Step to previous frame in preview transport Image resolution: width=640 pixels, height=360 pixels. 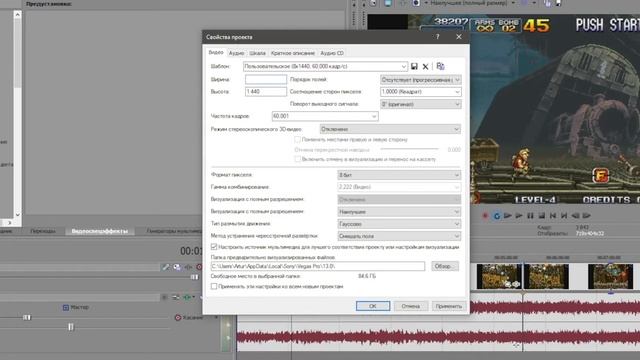(576, 216)
